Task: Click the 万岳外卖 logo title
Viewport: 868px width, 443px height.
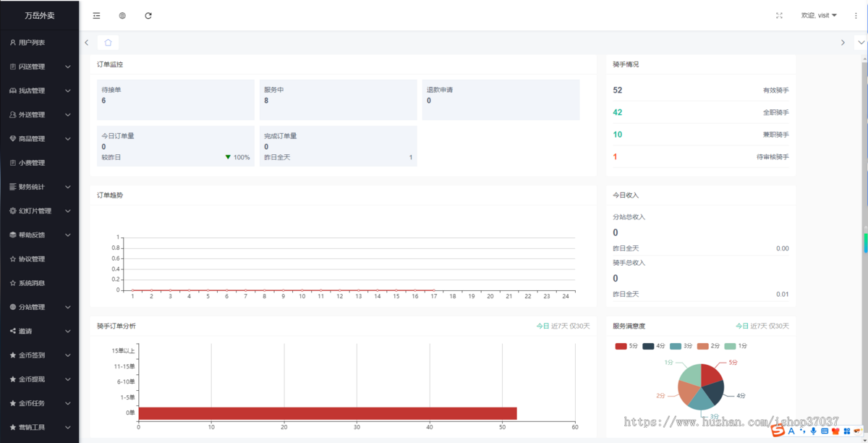Action: (x=40, y=15)
